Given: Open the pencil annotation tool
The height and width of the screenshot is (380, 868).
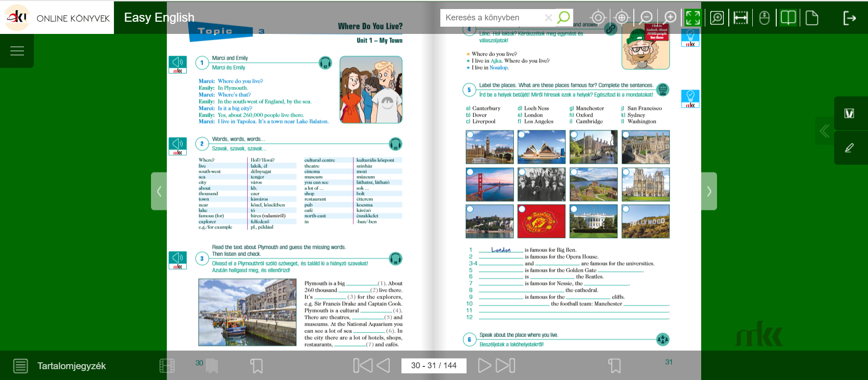Looking at the screenshot, I should [849, 148].
